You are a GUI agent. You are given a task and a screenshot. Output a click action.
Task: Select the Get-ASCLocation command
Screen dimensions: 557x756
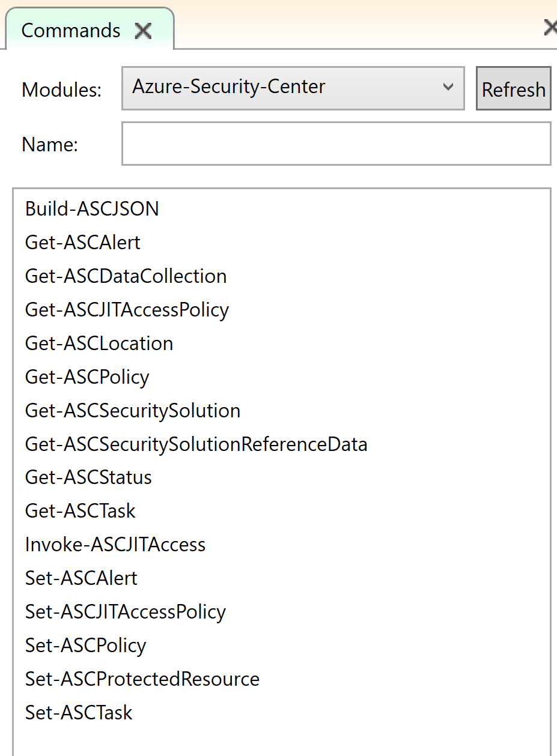pyautogui.click(x=99, y=343)
